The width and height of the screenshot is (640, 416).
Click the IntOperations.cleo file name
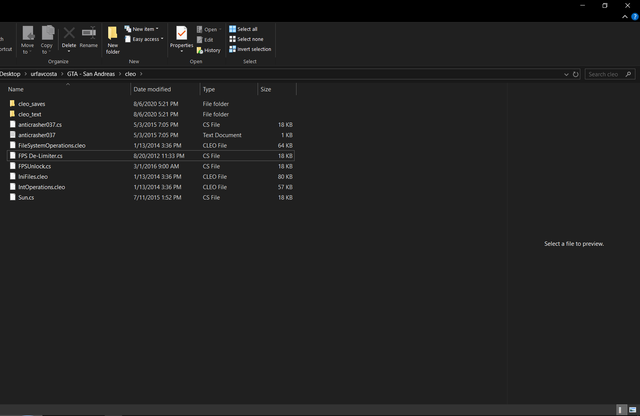(x=42, y=187)
